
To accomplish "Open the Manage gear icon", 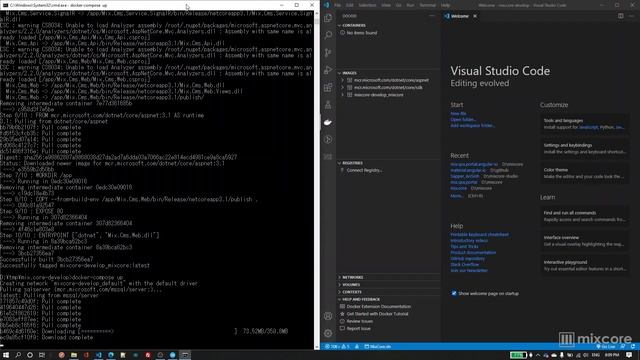I will point(328,333).
